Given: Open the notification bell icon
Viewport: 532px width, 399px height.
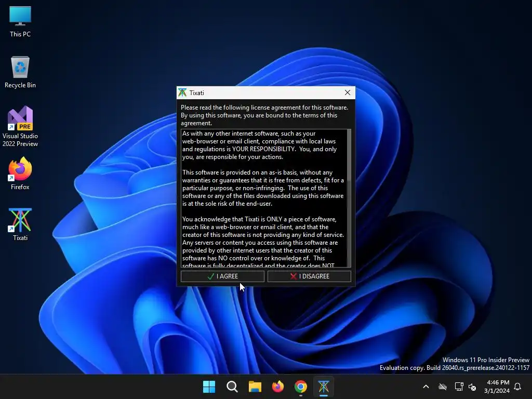Looking at the screenshot, I should pos(518,387).
